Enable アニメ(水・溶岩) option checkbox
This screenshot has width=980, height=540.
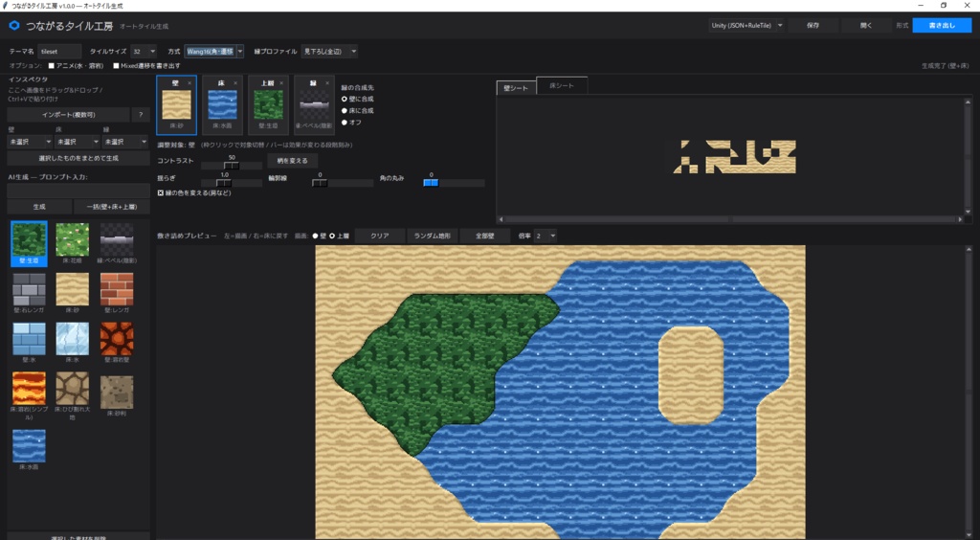[x=52, y=66]
